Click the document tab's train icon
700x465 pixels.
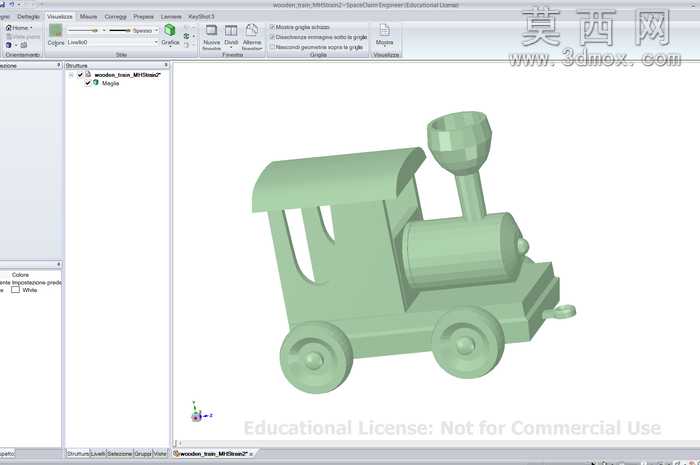pyautogui.click(x=176, y=453)
